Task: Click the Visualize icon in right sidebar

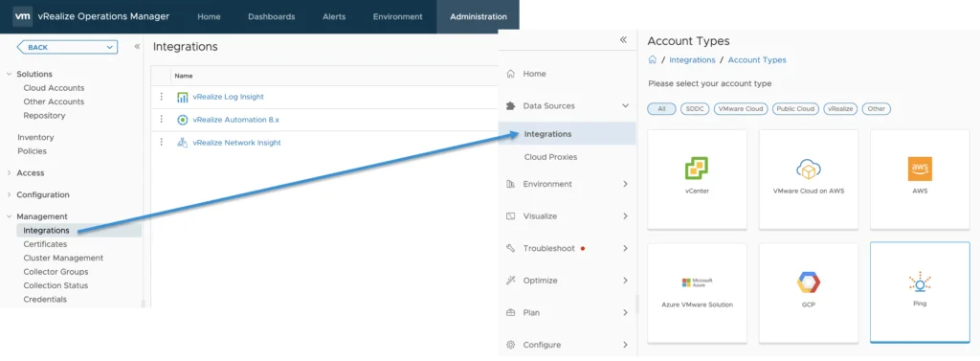Action: (x=511, y=215)
